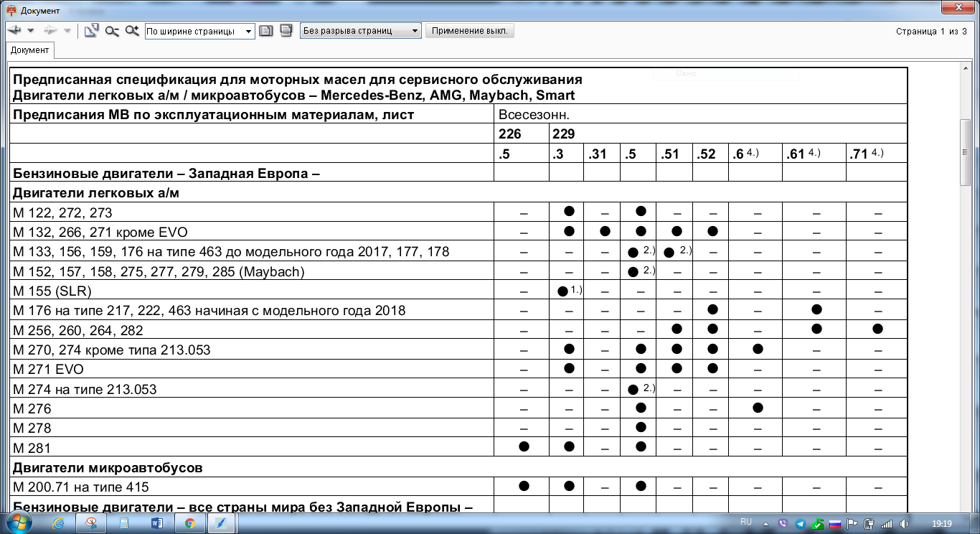Open the Windows Start menu
The image size is (980, 534).
click(x=19, y=522)
